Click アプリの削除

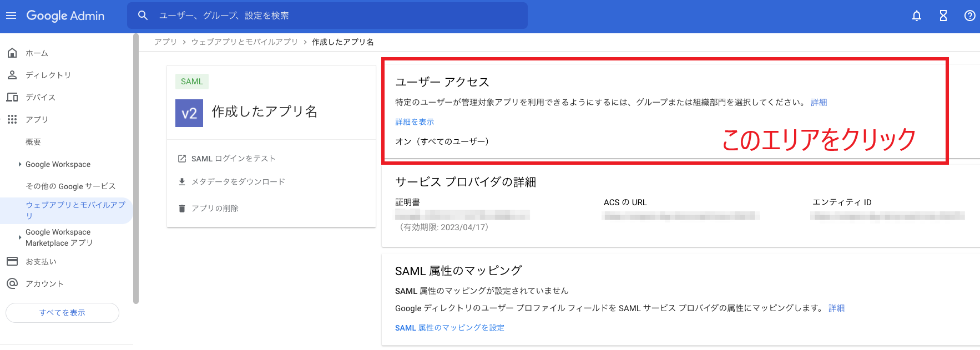pyautogui.click(x=215, y=209)
